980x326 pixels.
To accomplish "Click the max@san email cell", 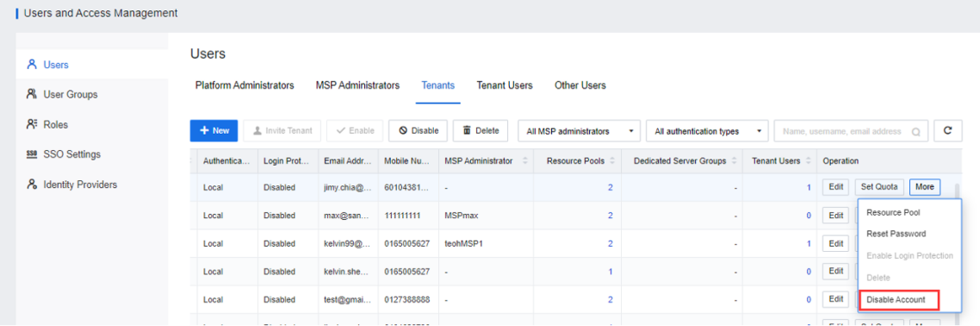I will tap(348, 216).
